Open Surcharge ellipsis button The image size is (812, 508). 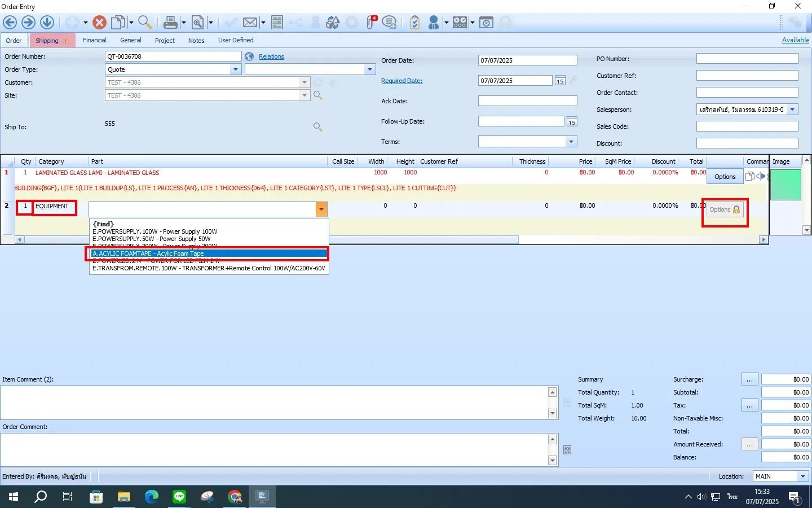749,379
